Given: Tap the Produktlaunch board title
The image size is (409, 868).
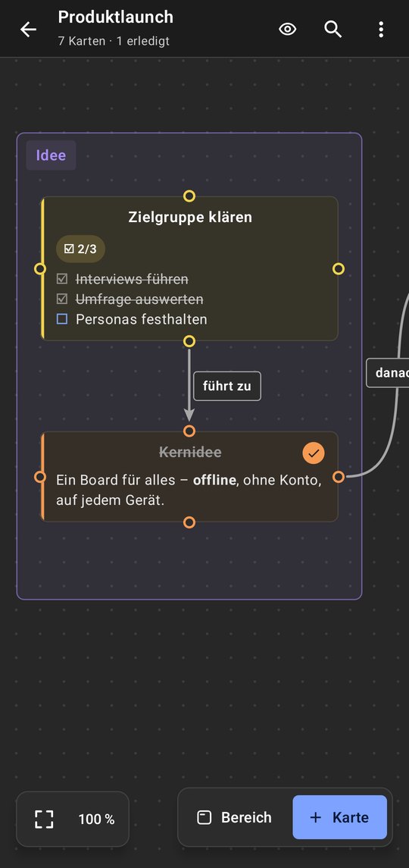Looking at the screenshot, I should [116, 17].
